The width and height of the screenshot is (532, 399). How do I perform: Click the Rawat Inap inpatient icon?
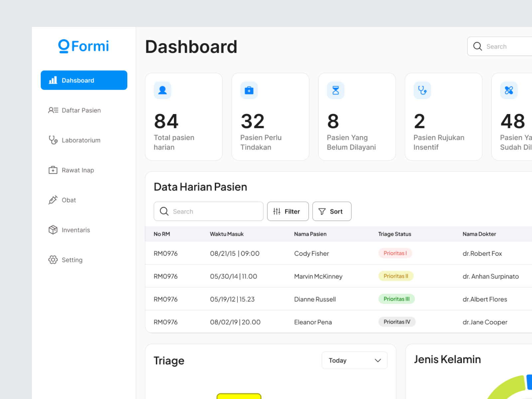(x=53, y=170)
